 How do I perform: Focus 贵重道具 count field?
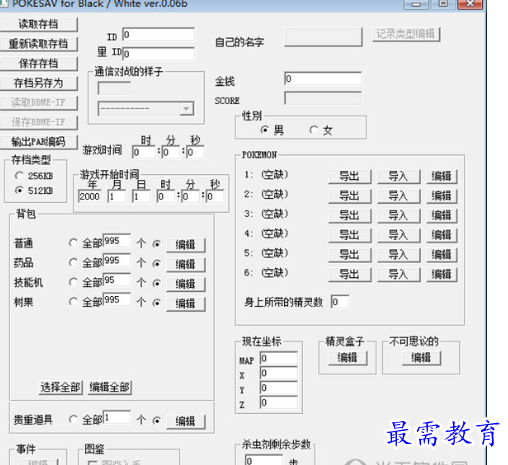pyautogui.click(x=117, y=417)
